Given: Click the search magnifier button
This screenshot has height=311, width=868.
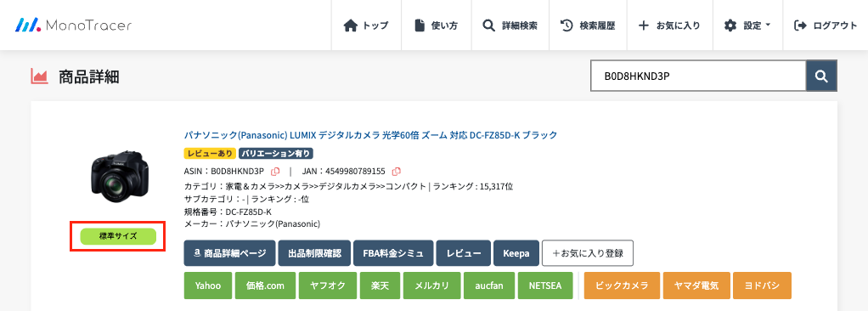Looking at the screenshot, I should coord(821,76).
